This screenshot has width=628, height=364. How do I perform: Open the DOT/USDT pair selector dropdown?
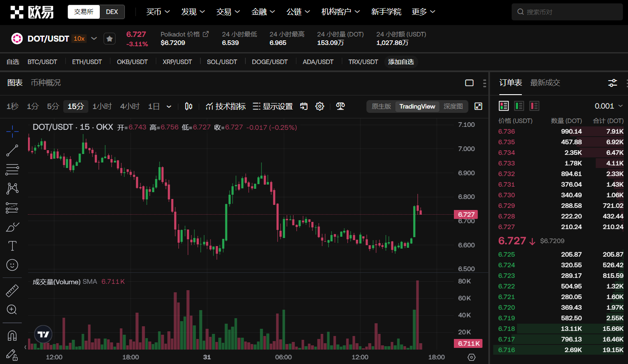click(x=94, y=39)
